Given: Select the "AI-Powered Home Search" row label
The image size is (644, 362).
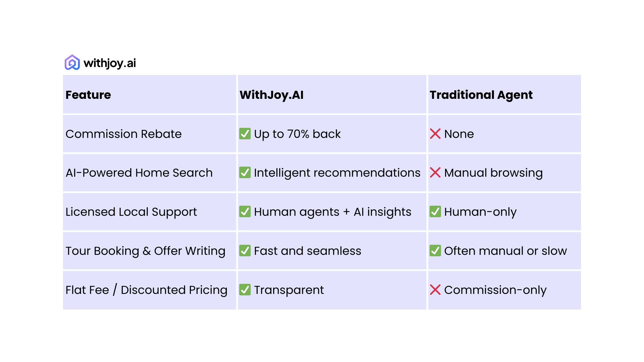Looking at the screenshot, I should 139,173.
